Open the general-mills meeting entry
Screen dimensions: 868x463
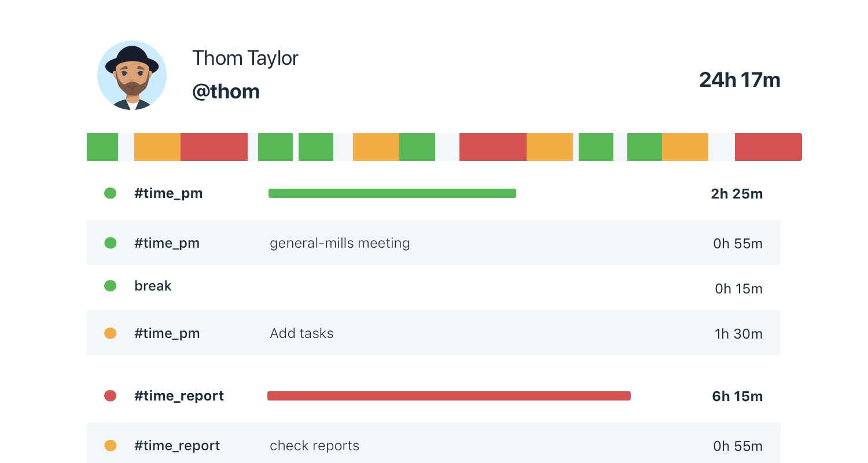tap(340, 243)
